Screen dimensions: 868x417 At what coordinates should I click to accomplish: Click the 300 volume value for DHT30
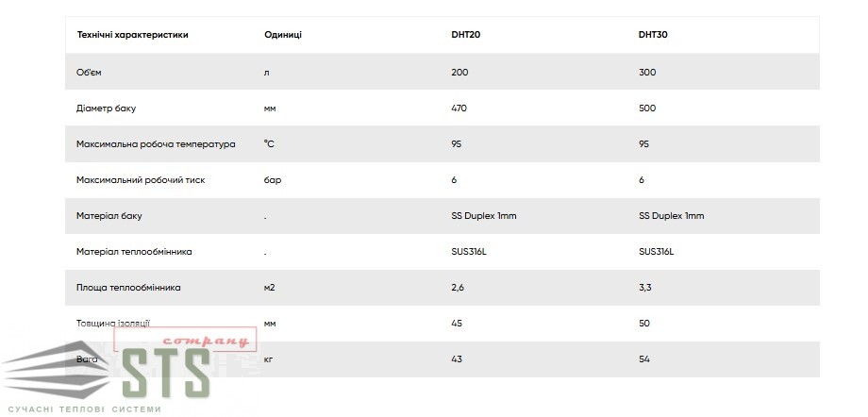point(646,72)
